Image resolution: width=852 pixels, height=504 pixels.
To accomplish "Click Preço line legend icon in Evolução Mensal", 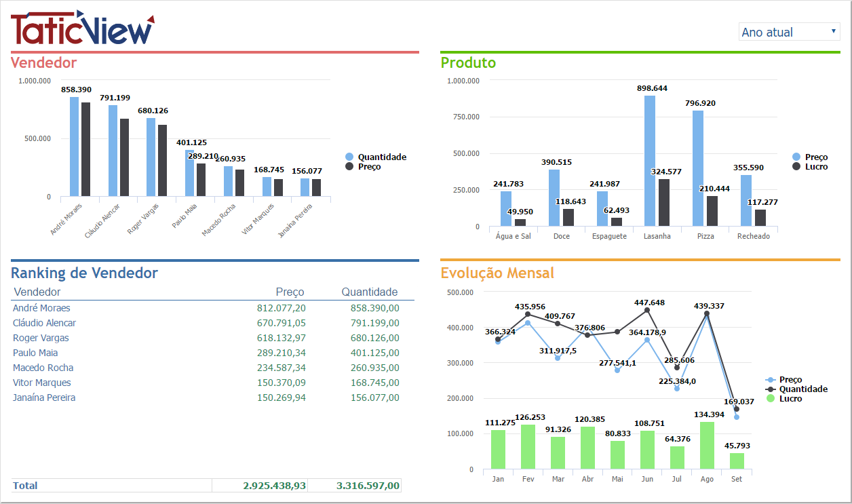I will (x=770, y=380).
